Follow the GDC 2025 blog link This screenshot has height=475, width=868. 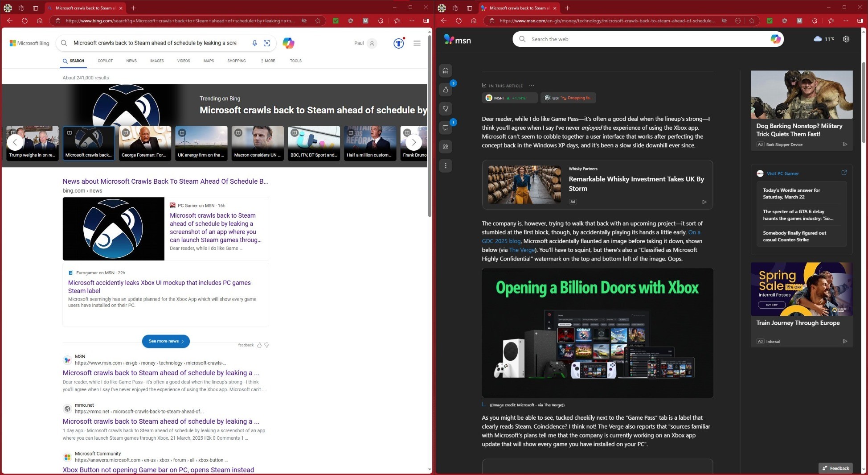pyautogui.click(x=501, y=241)
